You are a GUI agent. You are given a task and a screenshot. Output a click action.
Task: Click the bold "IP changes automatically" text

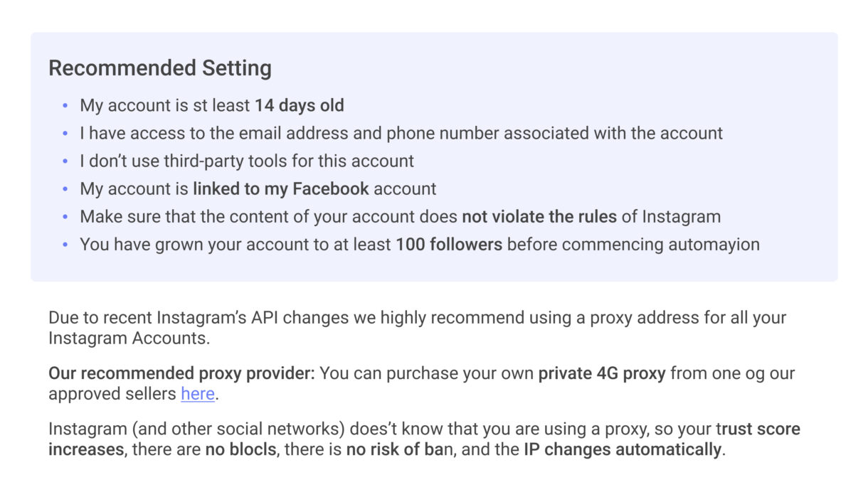pyautogui.click(x=623, y=449)
